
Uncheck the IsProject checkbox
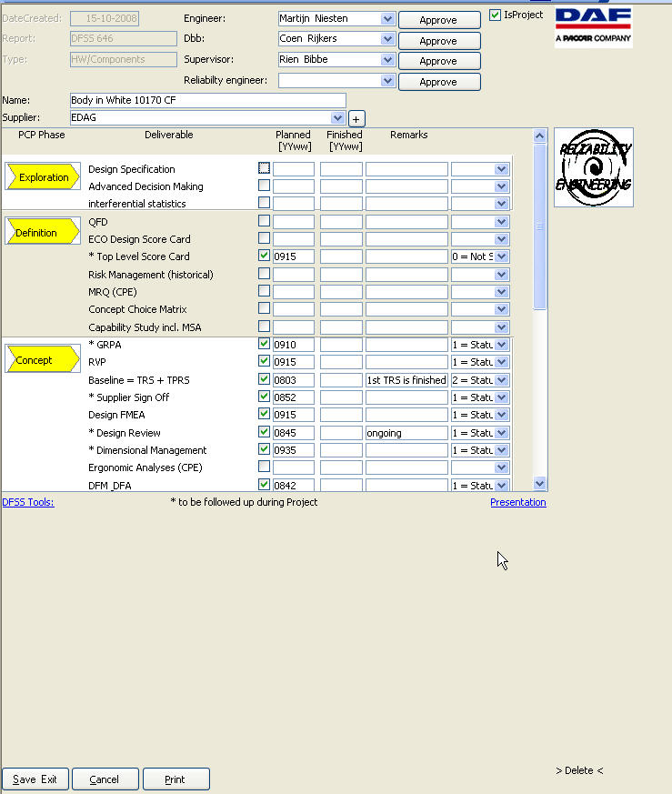tap(496, 15)
